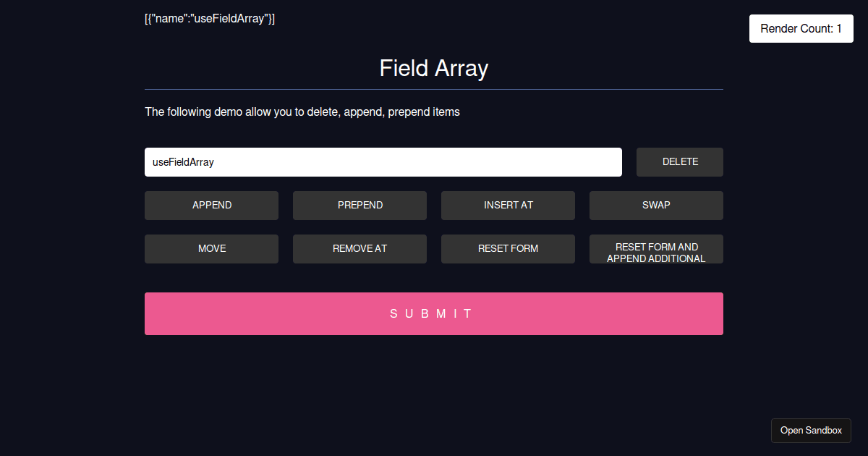Screen dimensions: 868x456
Task: Click RESET FORM AND APPEND ADDITIONAL
Action: coord(655,248)
